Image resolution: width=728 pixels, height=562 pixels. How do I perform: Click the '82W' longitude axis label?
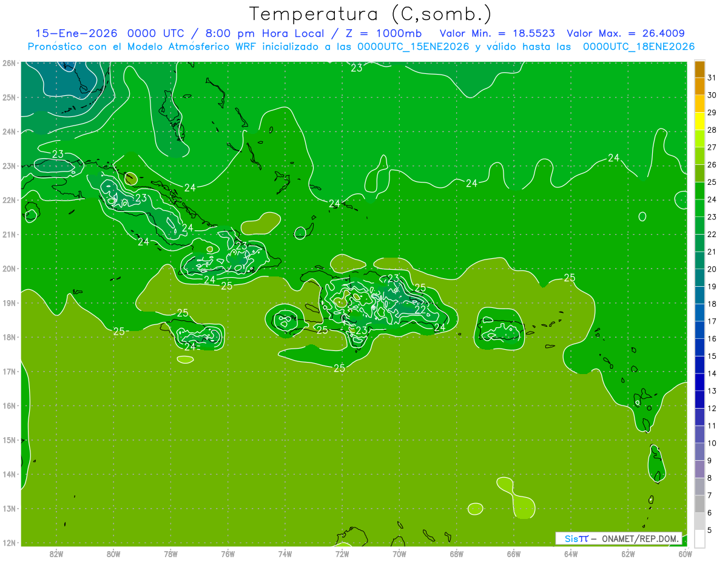(x=56, y=554)
